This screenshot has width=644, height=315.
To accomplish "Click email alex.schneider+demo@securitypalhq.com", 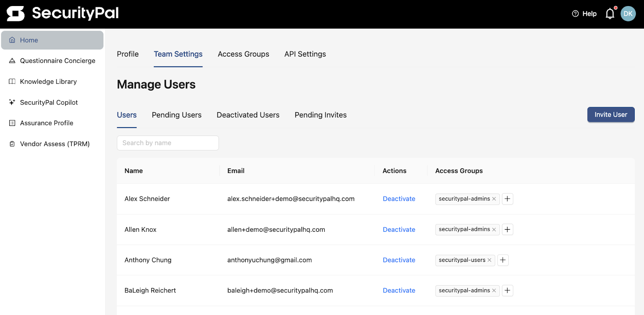I will tap(291, 199).
